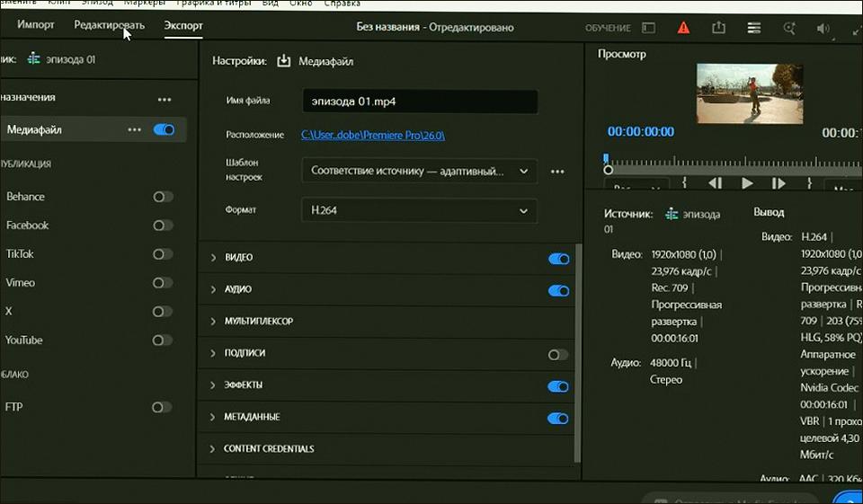Click the sequence icon beside эпизода 01 source

tap(33, 59)
